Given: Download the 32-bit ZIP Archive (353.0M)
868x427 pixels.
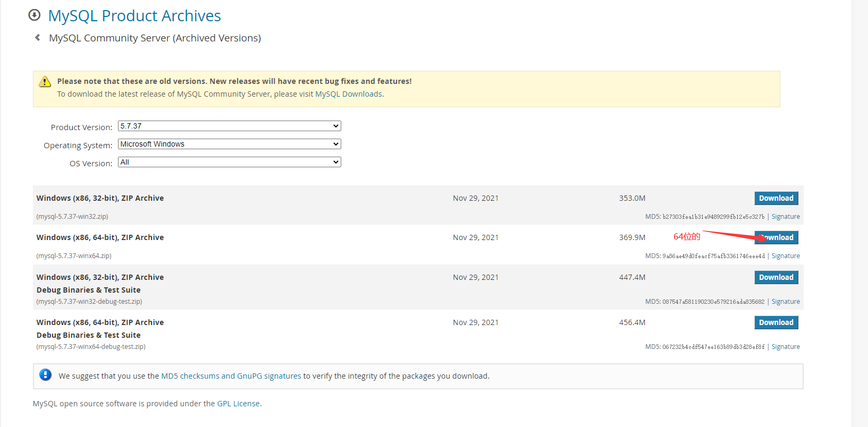Looking at the screenshot, I should pos(776,198).
